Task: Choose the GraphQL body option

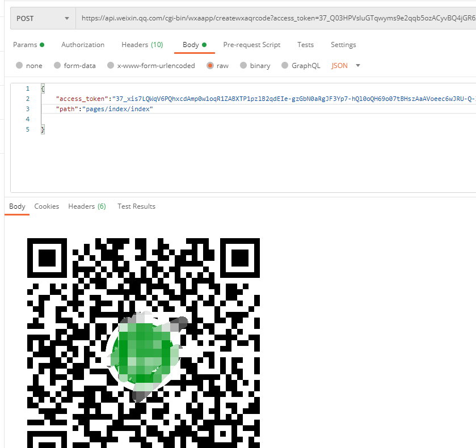Action: tap(285, 66)
